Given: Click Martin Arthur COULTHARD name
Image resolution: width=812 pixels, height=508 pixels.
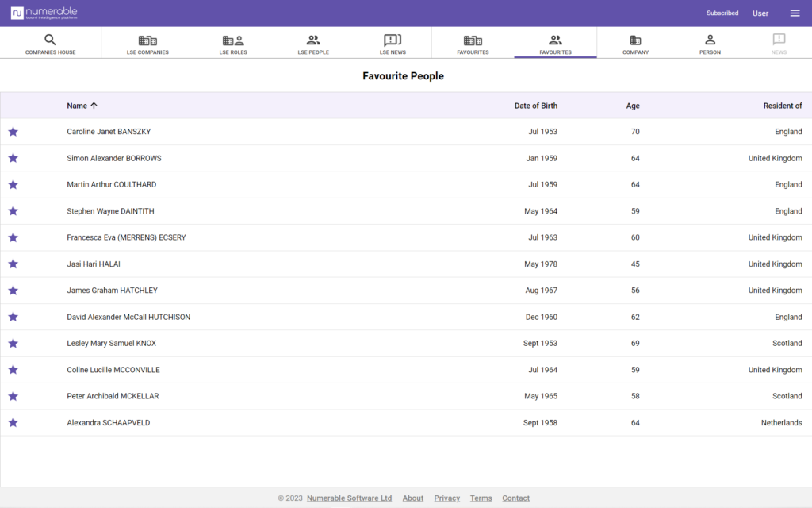Looking at the screenshot, I should 111,184.
